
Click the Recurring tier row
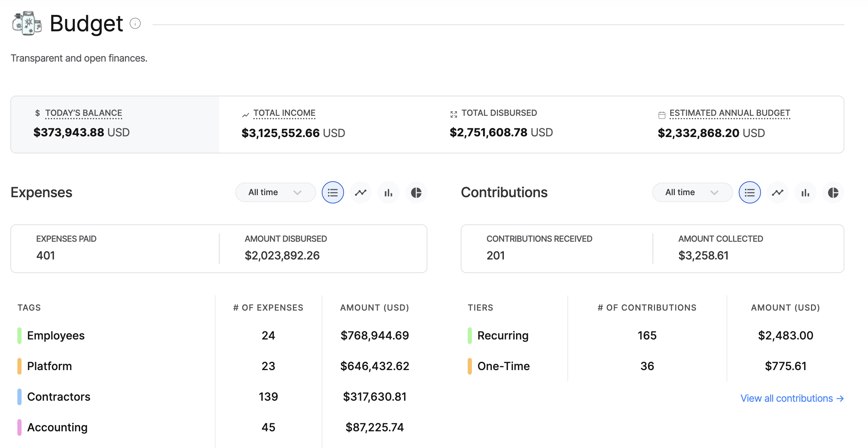click(x=502, y=335)
